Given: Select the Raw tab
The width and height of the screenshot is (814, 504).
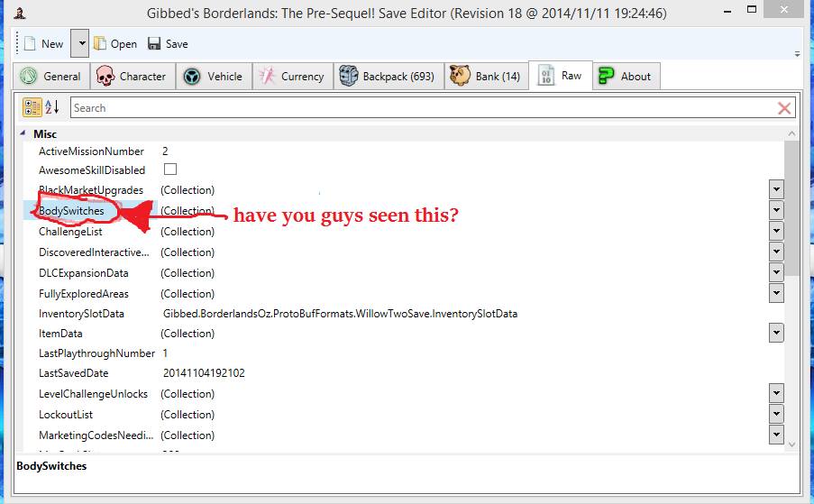Looking at the screenshot, I should pos(560,76).
